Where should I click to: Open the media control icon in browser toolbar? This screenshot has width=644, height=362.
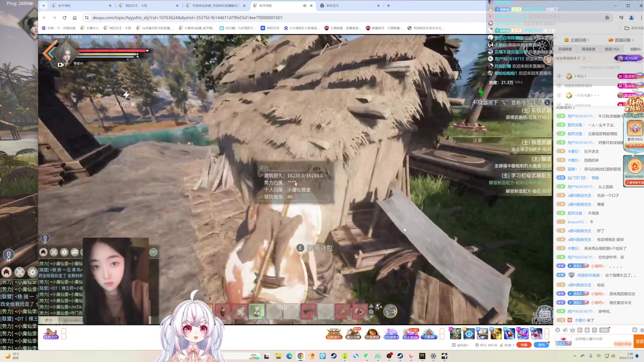pyautogui.click(x=621, y=18)
